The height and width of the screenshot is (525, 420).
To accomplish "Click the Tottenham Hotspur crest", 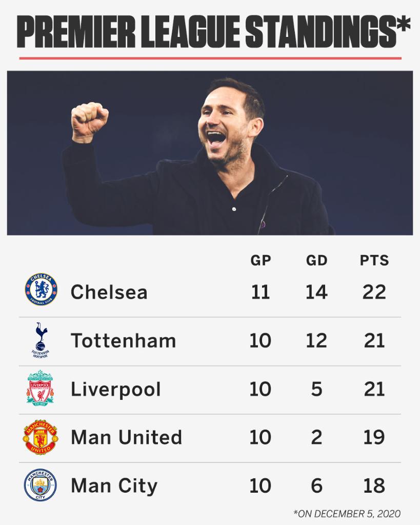I will 41,339.
